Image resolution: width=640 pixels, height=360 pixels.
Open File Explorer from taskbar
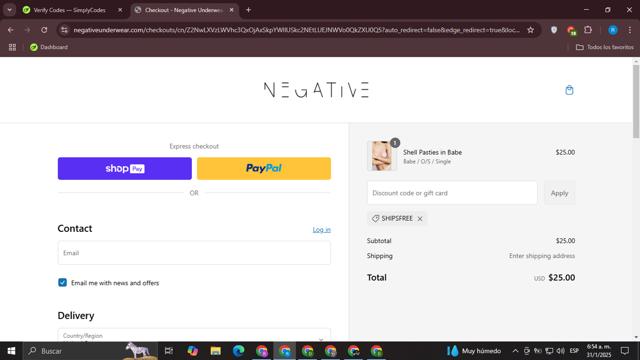(x=216, y=351)
